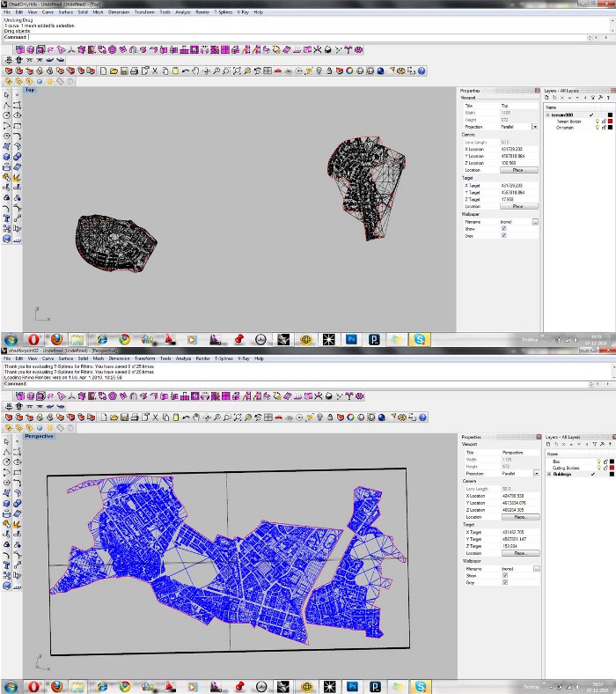The image size is (616, 694).
Task: Click the Save icon in the OhadOnlyHills window toolbar
Action: click(123, 70)
